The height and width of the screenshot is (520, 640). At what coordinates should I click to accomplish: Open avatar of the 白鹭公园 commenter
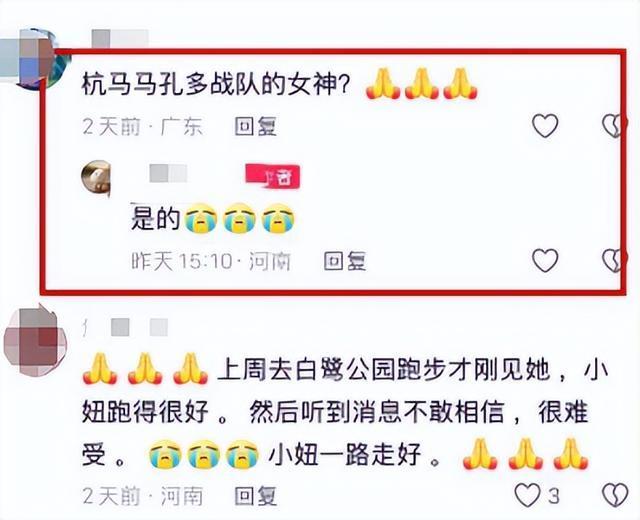pos(35,341)
